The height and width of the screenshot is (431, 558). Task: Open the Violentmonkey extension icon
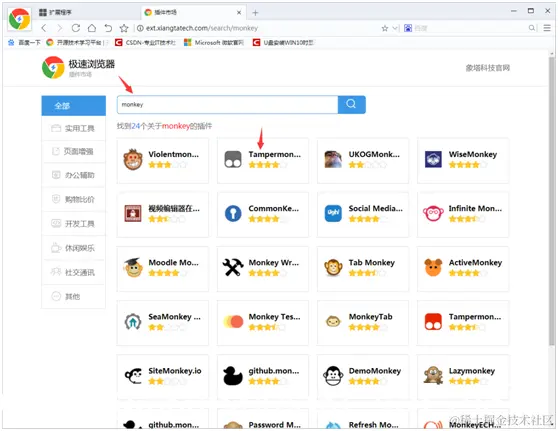133,159
